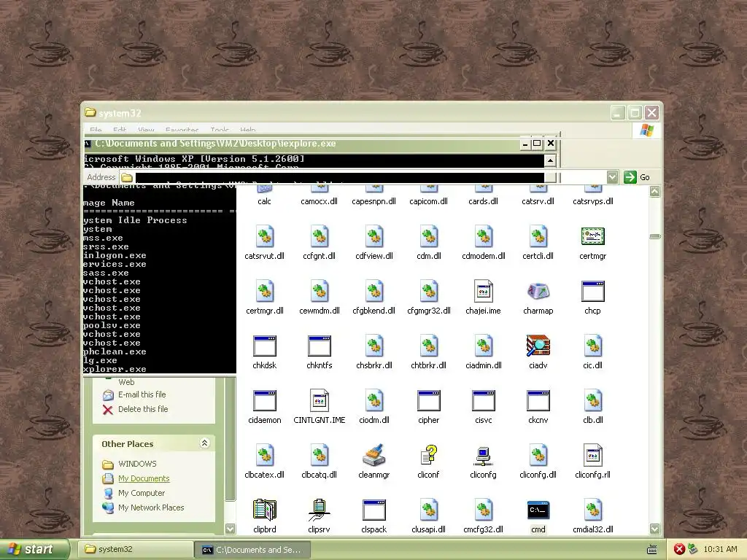Open the certmgr certificate icon

coord(592,237)
